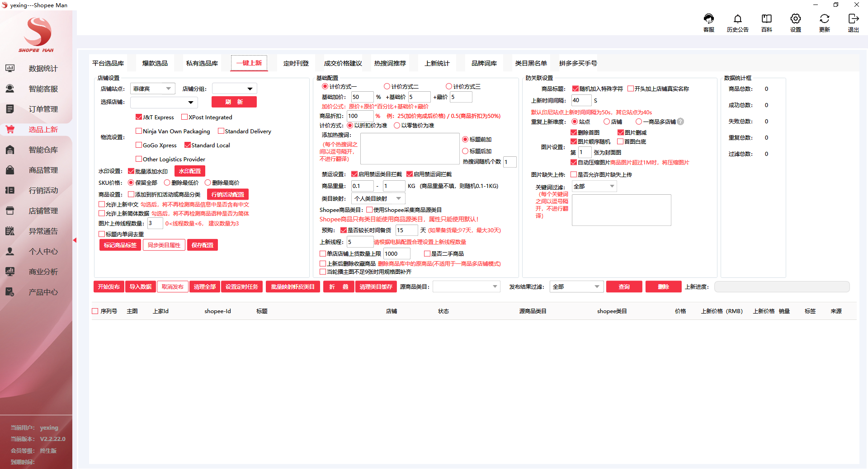Switch to 私有选品库 tab

(x=202, y=63)
